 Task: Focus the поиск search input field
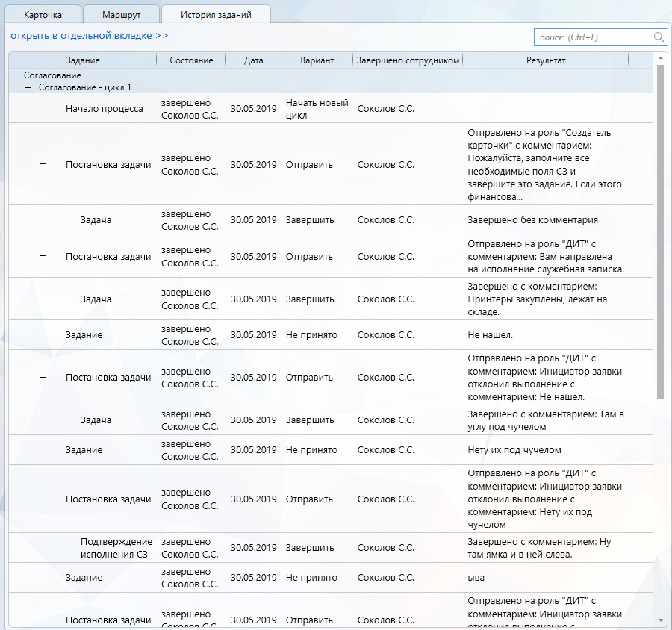(x=594, y=37)
